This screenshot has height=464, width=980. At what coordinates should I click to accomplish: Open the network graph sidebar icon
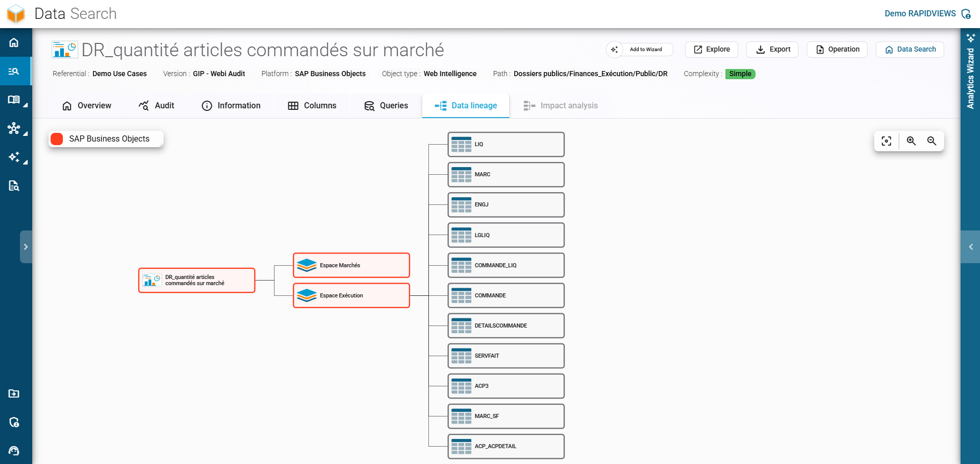pos(14,128)
